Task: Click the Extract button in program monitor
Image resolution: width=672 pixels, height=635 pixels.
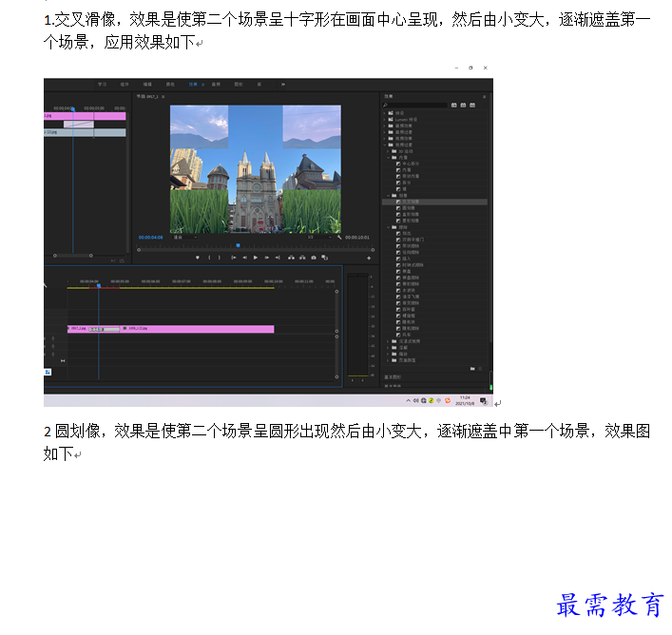Action: [x=302, y=258]
